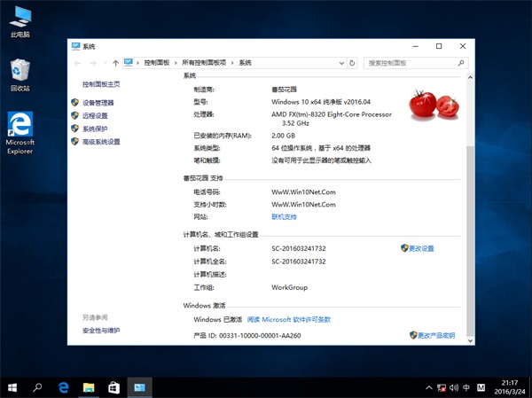Launch Microsoft Explorer desktop shortcut
Screen dimensions: 532x398
tap(20, 133)
